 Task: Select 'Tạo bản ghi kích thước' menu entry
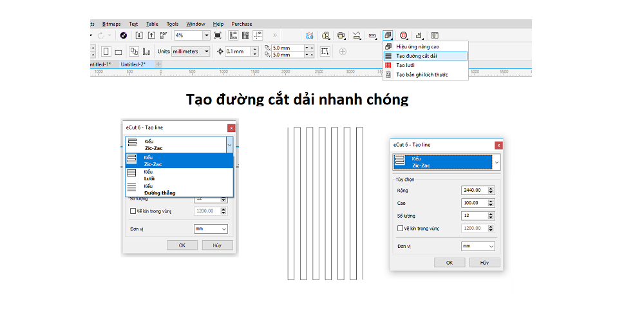point(426,74)
